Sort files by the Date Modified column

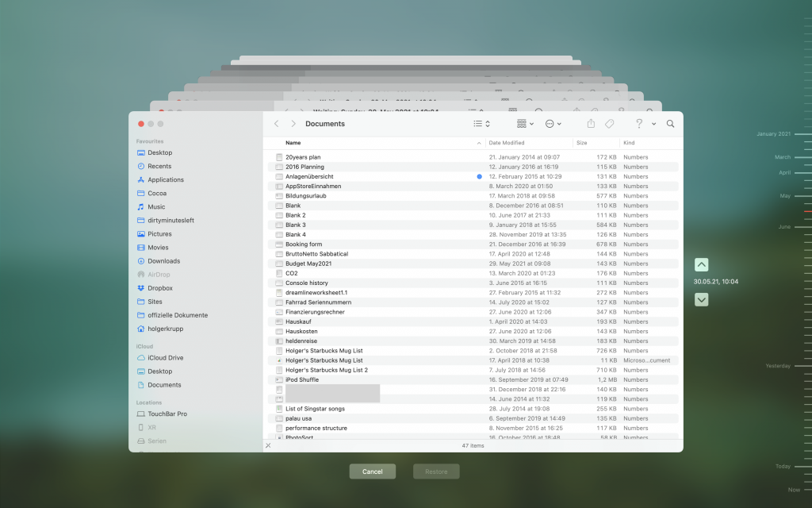click(507, 143)
